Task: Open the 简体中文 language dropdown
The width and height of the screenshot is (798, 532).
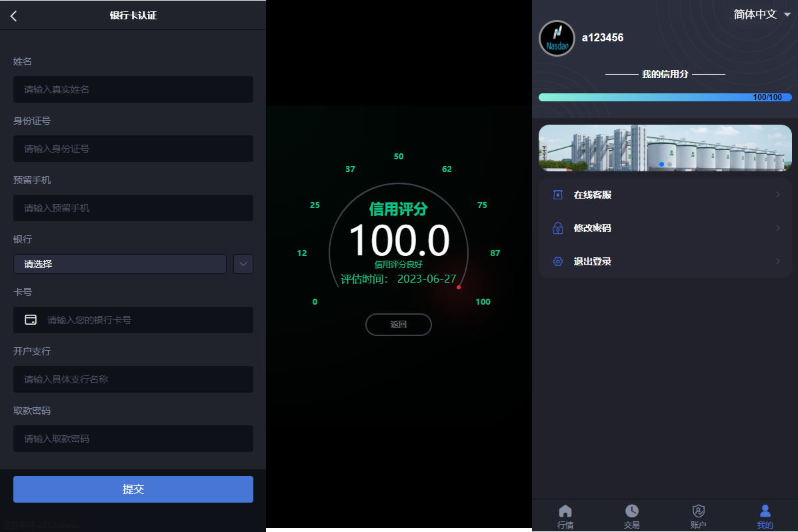Action: [761, 14]
